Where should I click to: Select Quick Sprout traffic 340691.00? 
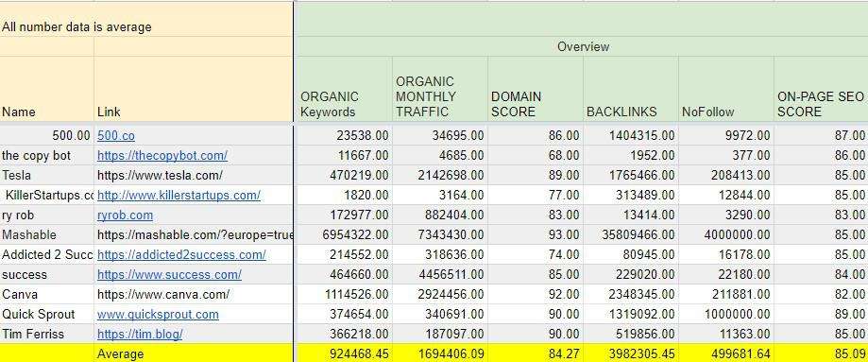pos(440,315)
